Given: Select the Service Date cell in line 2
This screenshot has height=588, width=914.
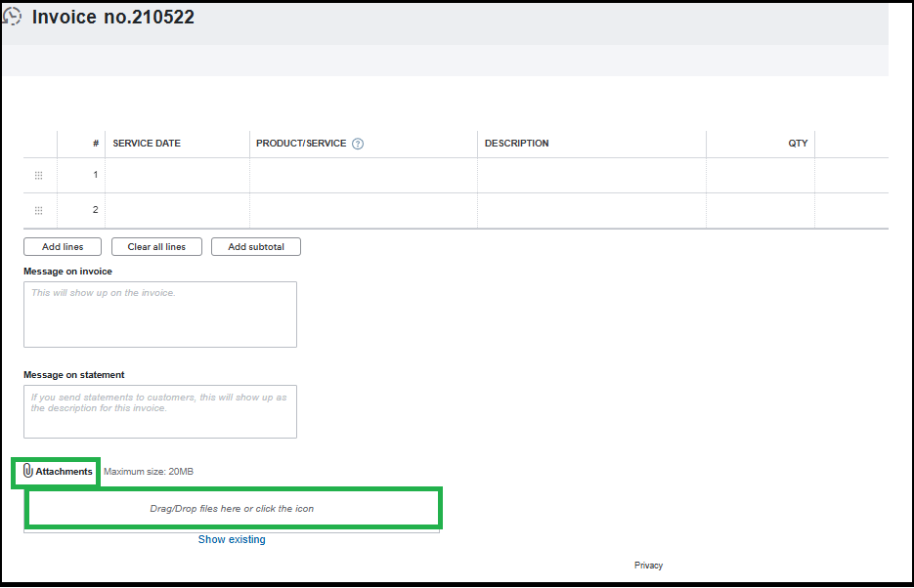Looking at the screenshot, I should point(177,210).
